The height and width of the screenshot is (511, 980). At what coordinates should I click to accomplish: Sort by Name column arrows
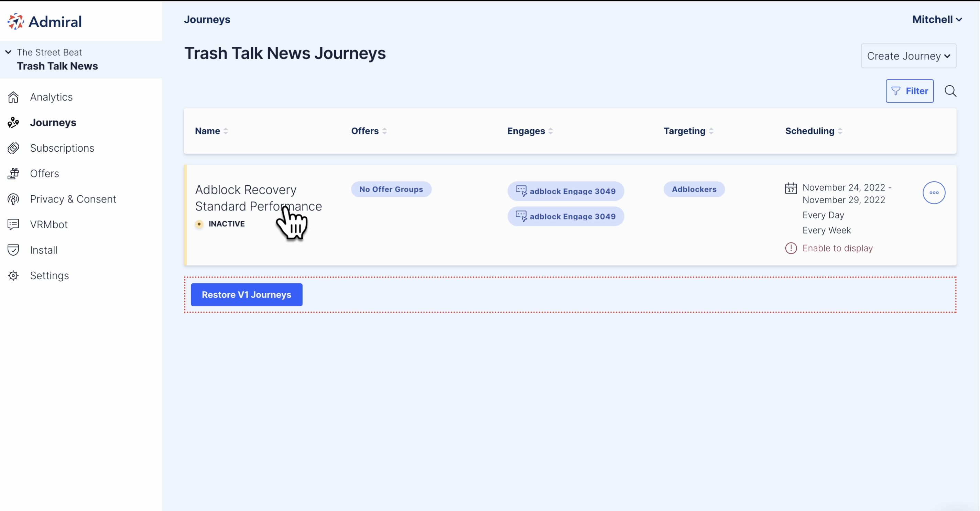click(226, 131)
